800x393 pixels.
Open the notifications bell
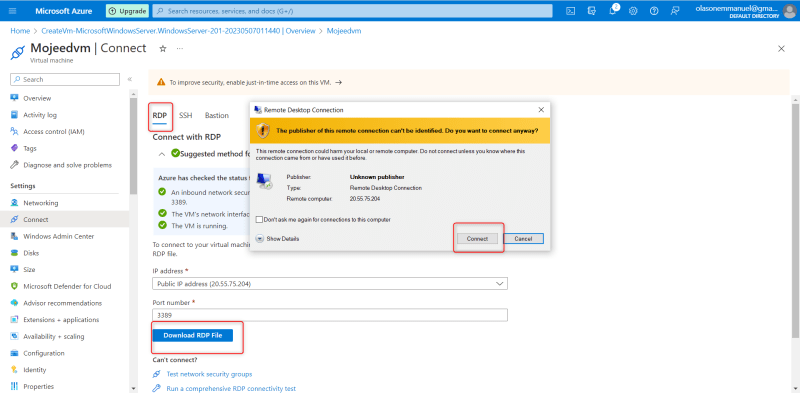point(613,11)
